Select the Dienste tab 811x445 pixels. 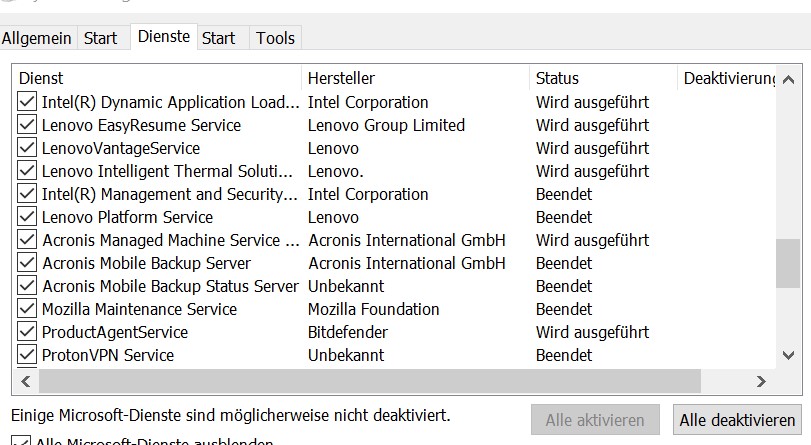coord(164,36)
